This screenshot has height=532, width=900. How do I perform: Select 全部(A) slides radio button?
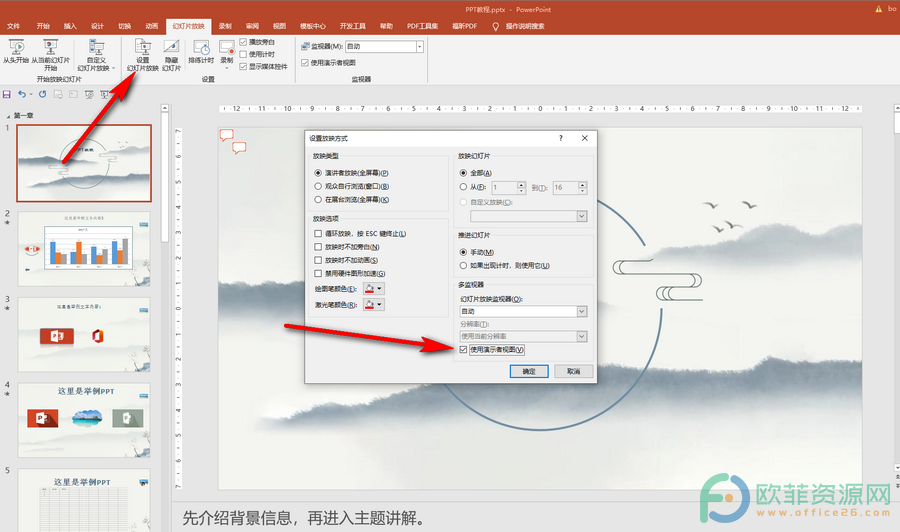point(463,173)
